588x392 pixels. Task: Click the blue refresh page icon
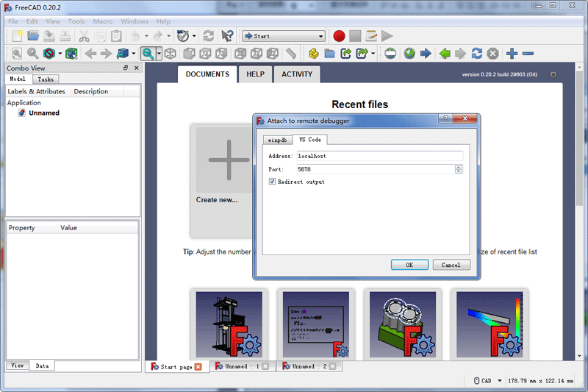(x=477, y=54)
